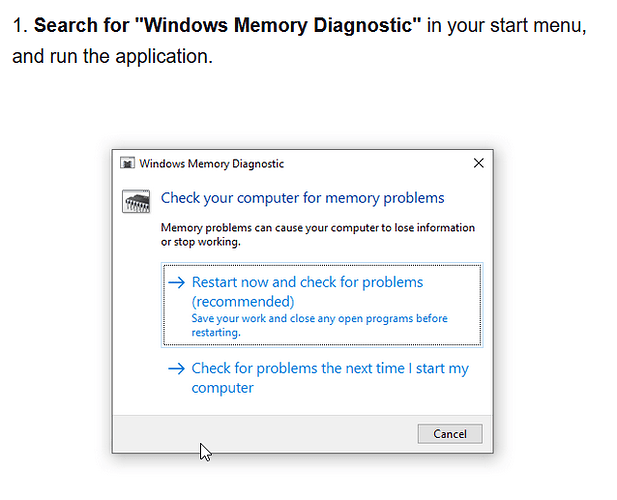
Task: Click the gray footer area of dialog
Action: [x=302, y=434]
